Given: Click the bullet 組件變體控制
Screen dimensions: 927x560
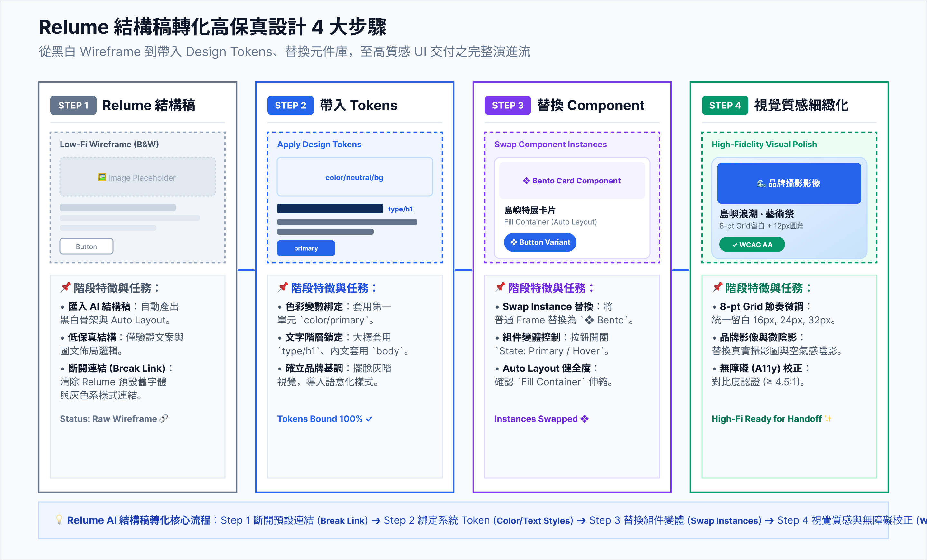Looking at the screenshot, I should pos(531,337).
